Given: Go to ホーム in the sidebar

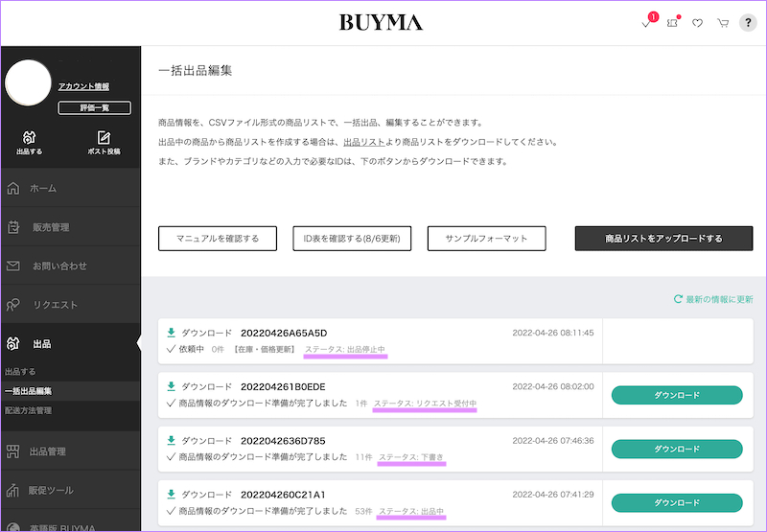Looking at the screenshot, I should coord(70,188).
